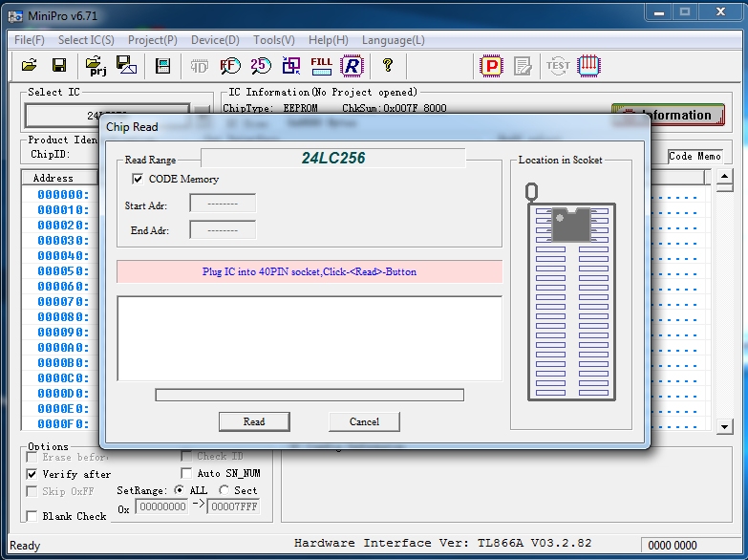Click the FF blank check icon
The height and width of the screenshot is (560, 748).
(230, 65)
